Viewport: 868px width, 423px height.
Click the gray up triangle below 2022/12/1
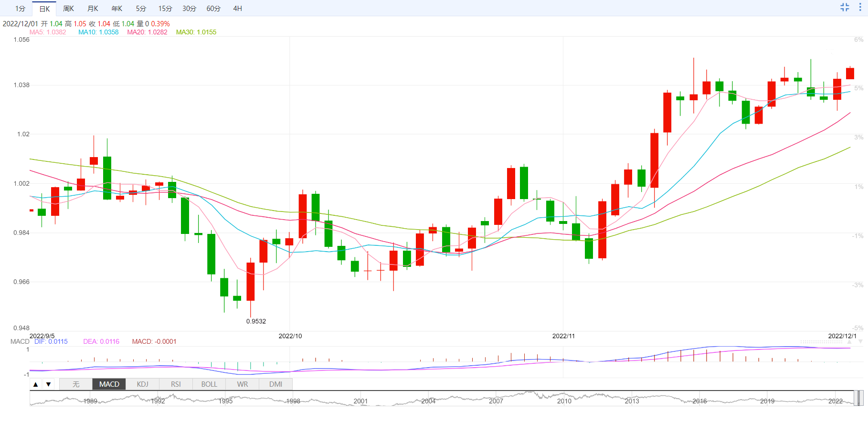click(849, 342)
